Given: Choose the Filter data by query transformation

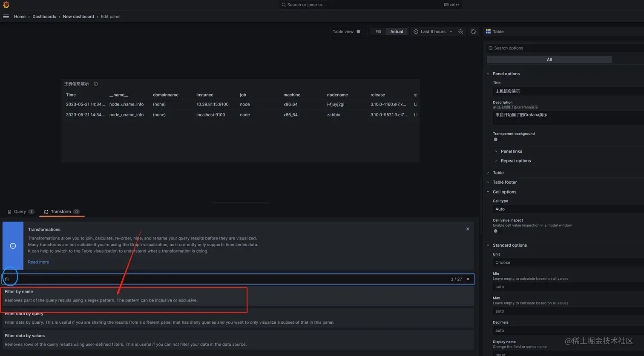Looking at the screenshot, I should click(x=238, y=318).
